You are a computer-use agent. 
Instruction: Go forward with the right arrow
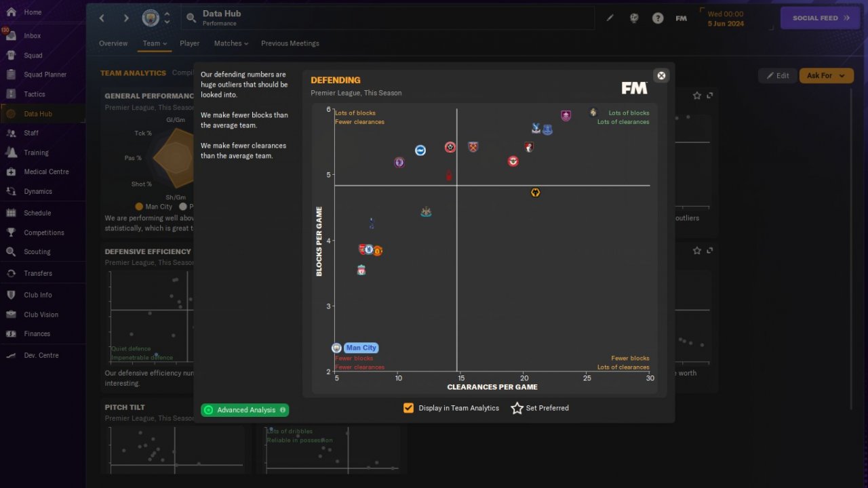coord(126,18)
